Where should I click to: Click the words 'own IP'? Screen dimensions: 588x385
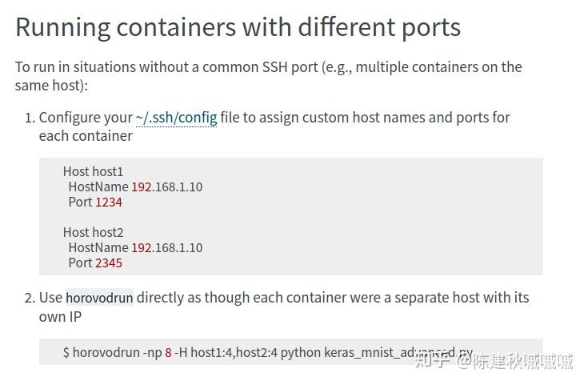(60, 317)
